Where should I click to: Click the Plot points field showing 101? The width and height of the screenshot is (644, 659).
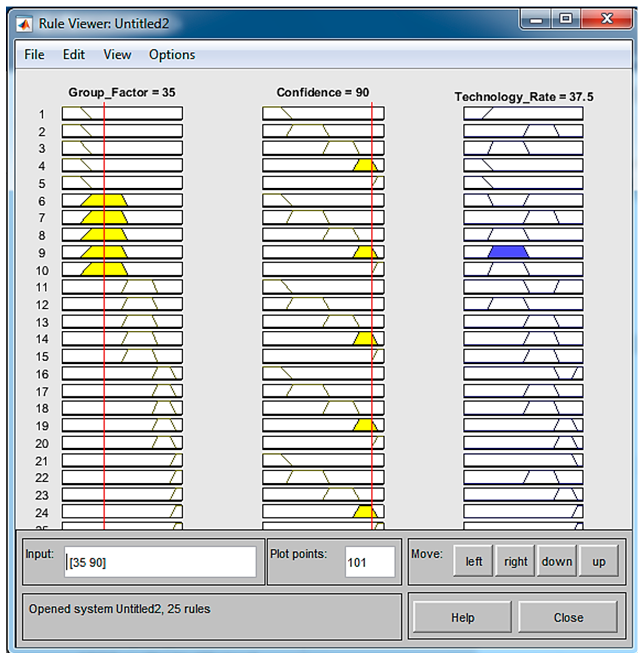tap(369, 562)
